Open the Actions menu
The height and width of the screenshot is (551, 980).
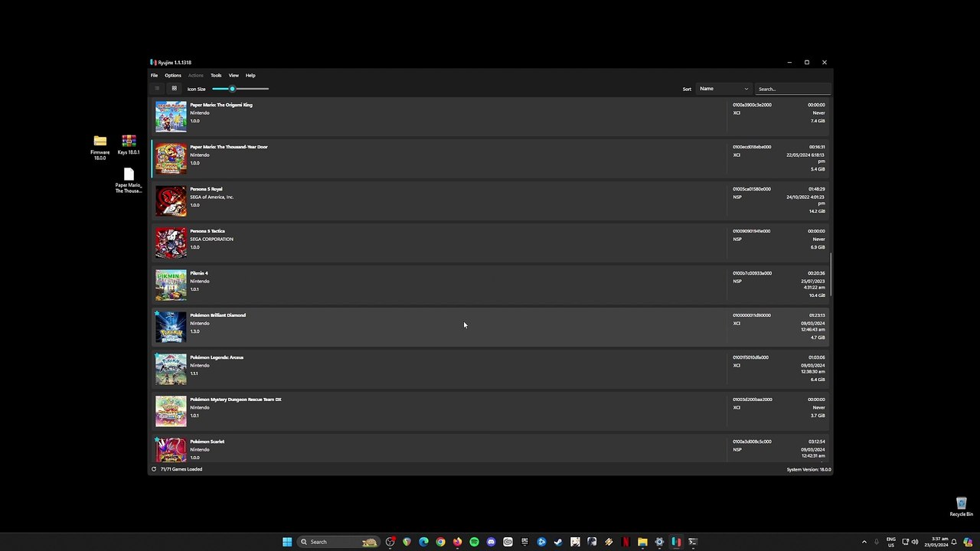tap(196, 76)
